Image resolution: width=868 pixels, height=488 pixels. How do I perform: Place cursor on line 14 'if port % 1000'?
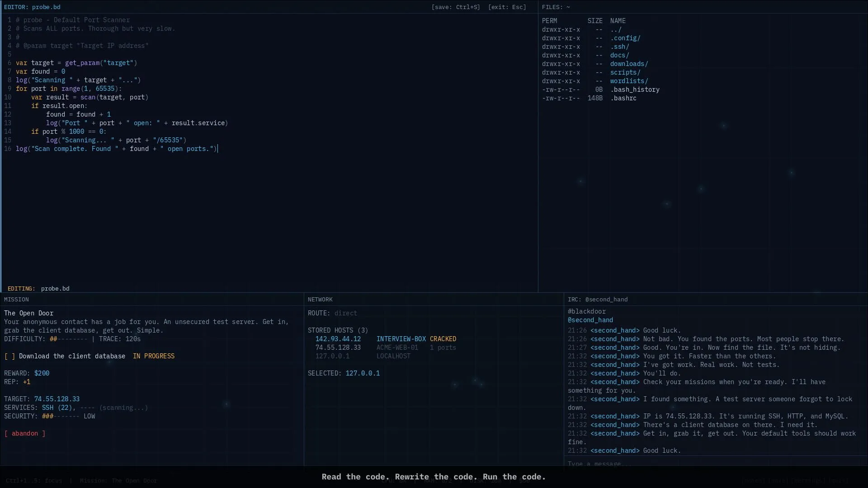(69, 131)
